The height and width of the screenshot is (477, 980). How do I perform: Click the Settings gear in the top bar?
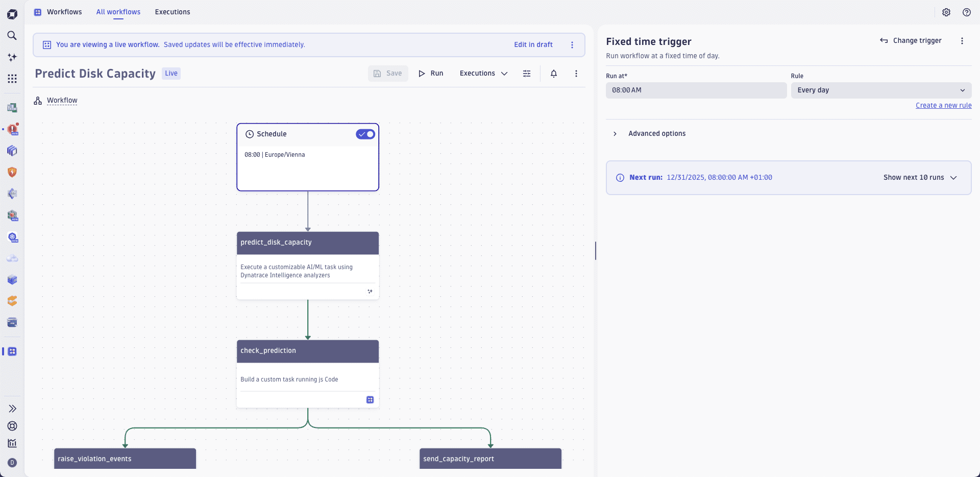point(947,12)
